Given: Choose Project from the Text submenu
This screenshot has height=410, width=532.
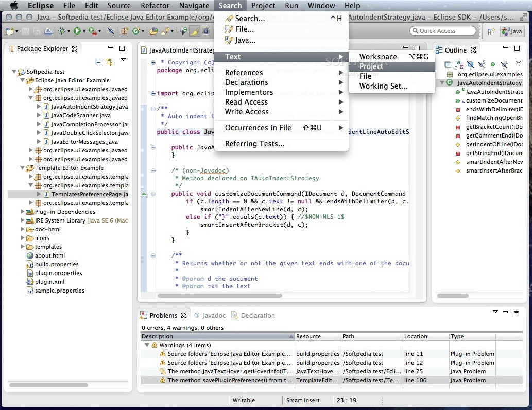Looking at the screenshot, I should [x=371, y=66].
